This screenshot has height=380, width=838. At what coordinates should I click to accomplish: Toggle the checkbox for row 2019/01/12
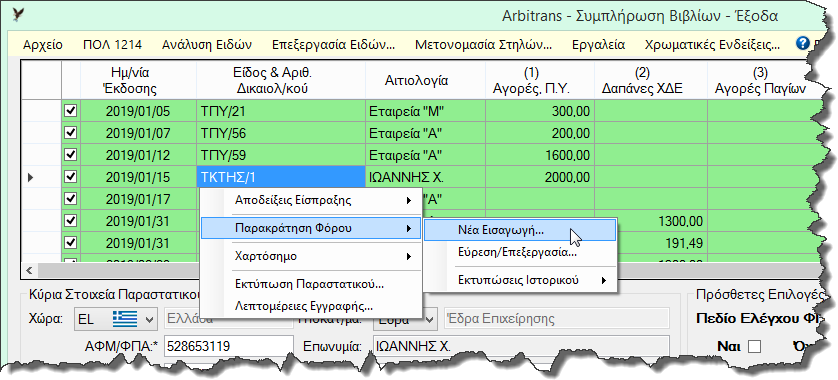coord(71,154)
